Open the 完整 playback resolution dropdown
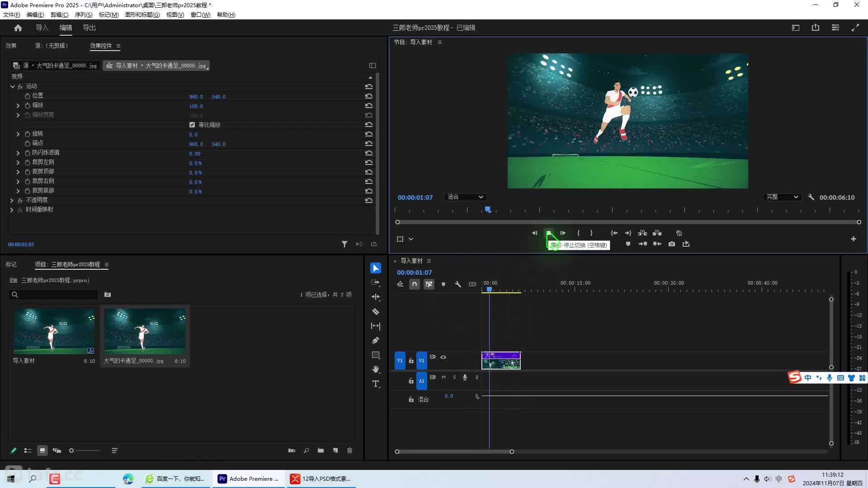This screenshot has width=868, height=488. (782, 197)
